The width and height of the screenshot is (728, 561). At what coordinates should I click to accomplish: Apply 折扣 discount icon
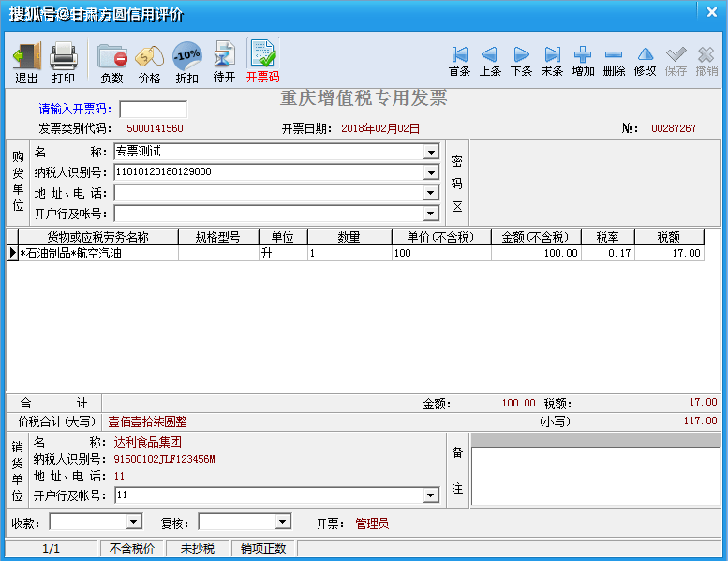pos(186,62)
